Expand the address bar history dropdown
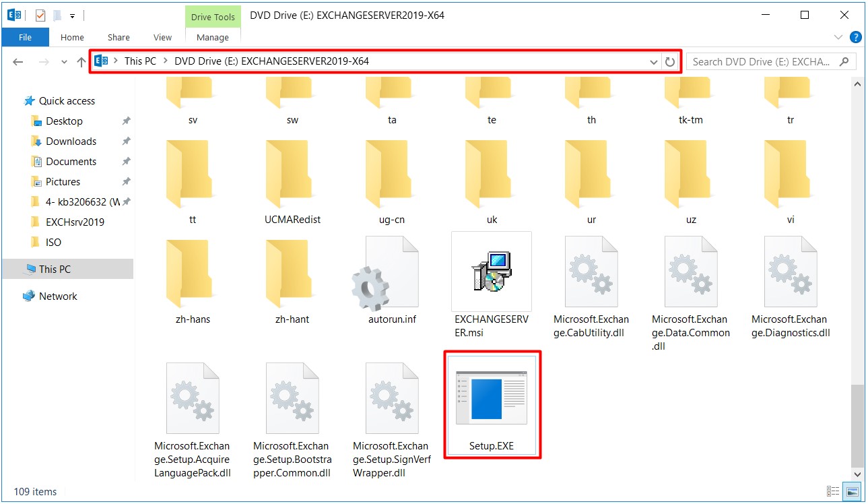The image size is (868, 504). [x=653, y=61]
